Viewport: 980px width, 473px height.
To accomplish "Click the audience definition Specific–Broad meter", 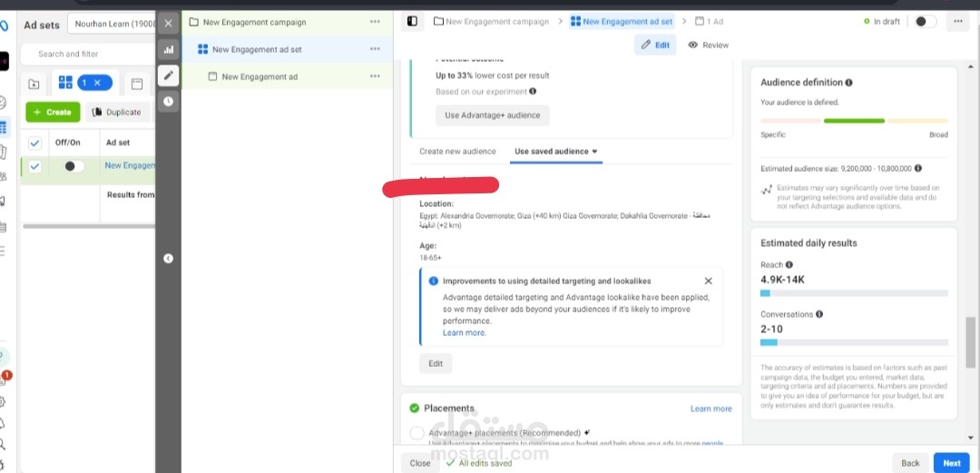I will (854, 121).
